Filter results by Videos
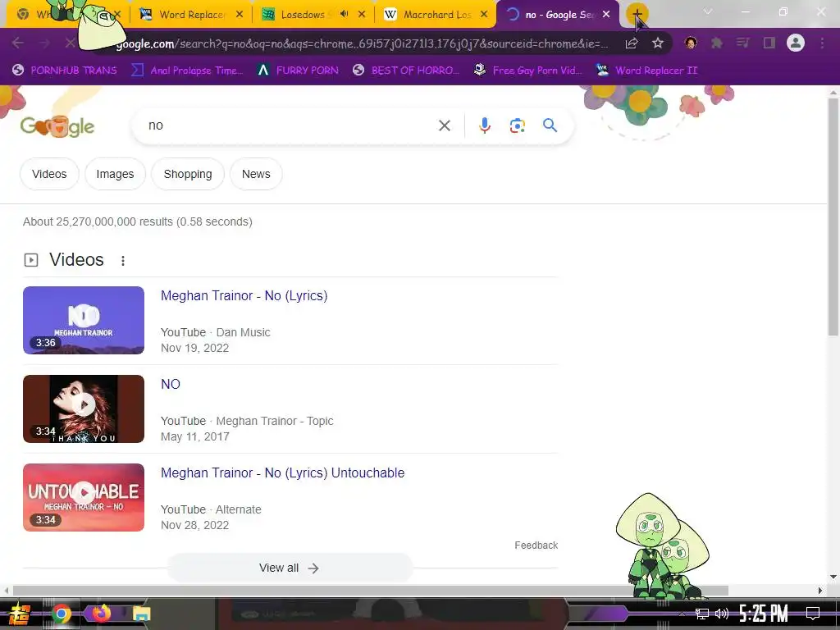 49,174
